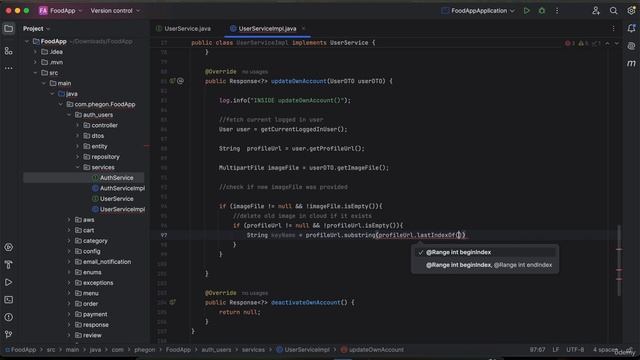Viewport: 640px width, 360px height.
Task: Open AuthServiceImpl in project tree
Action: tap(118, 188)
